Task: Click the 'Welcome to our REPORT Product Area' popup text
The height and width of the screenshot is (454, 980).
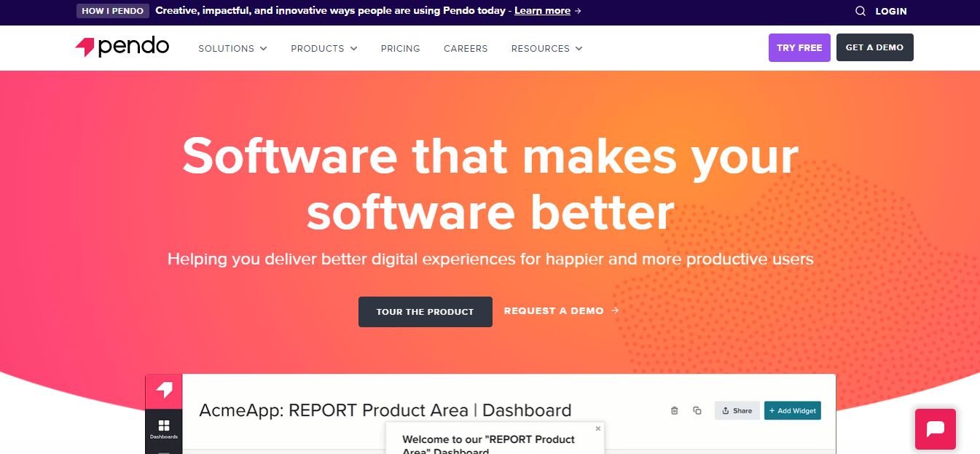Action: [x=489, y=445]
